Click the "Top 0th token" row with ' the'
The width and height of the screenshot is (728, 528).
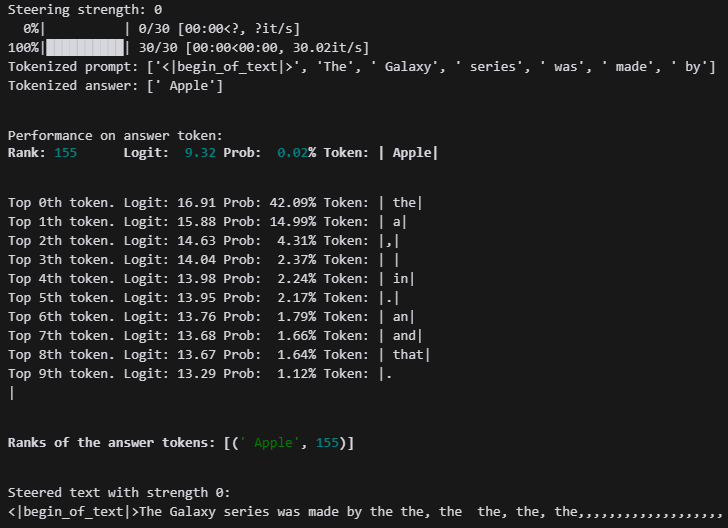tap(215, 203)
